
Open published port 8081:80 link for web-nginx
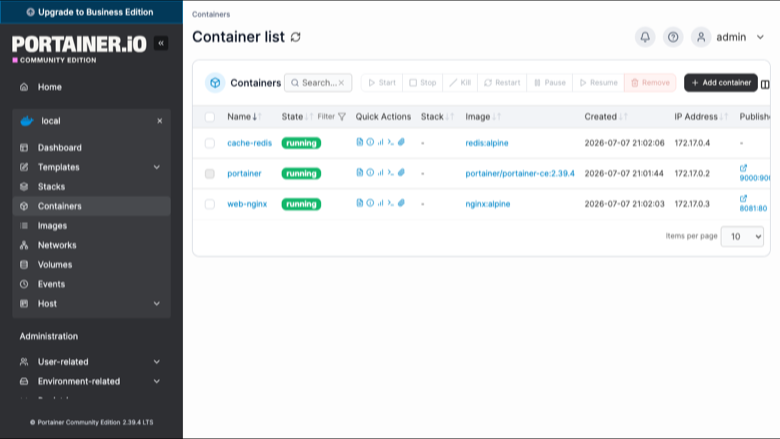pyautogui.click(x=753, y=204)
